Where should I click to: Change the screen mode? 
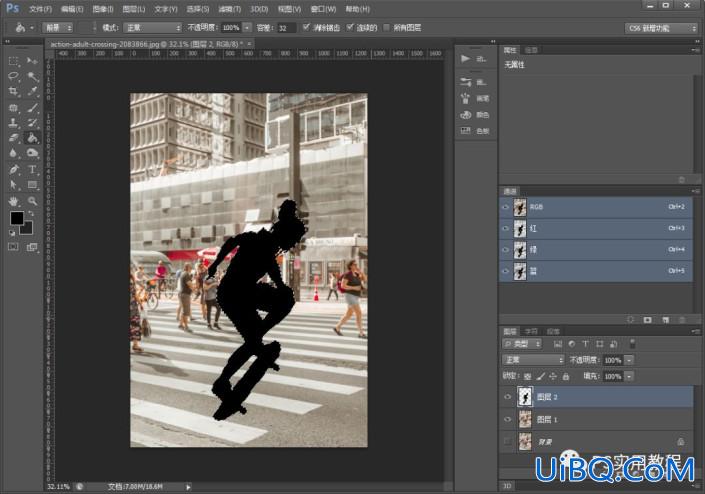32,247
